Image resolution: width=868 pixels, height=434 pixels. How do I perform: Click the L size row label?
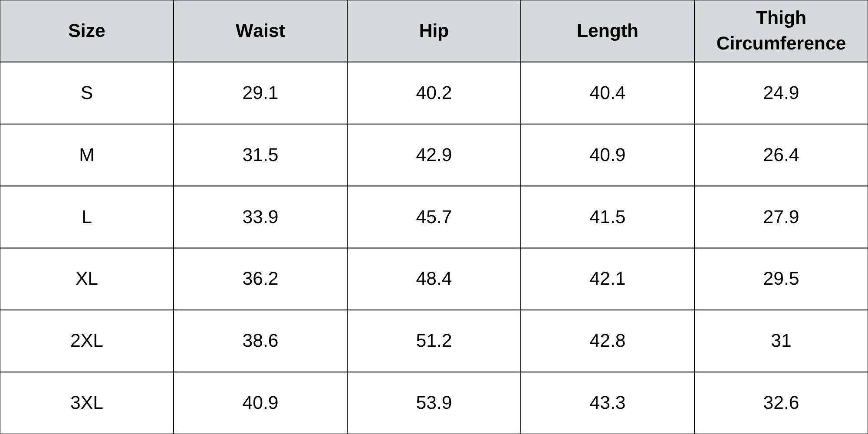tap(87, 217)
